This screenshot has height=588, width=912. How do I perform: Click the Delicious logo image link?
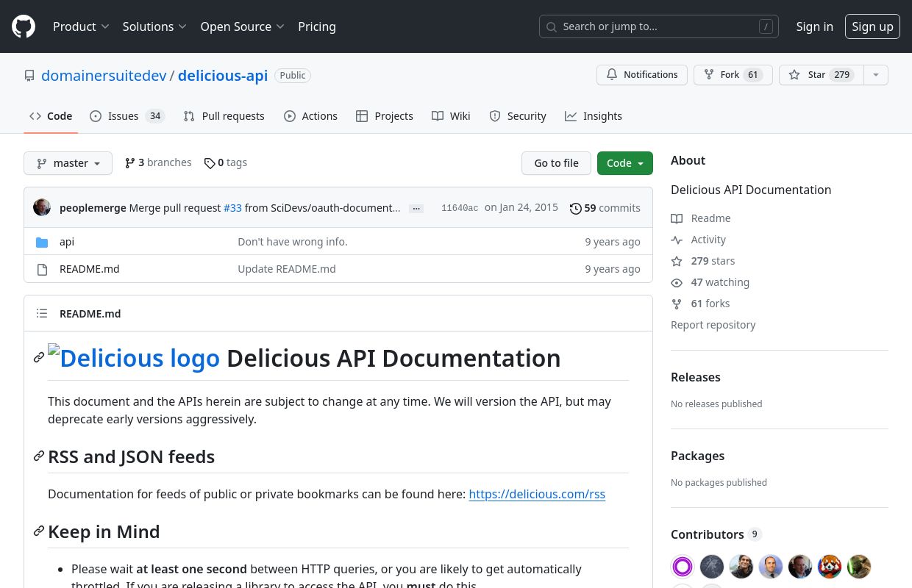pyautogui.click(x=134, y=357)
